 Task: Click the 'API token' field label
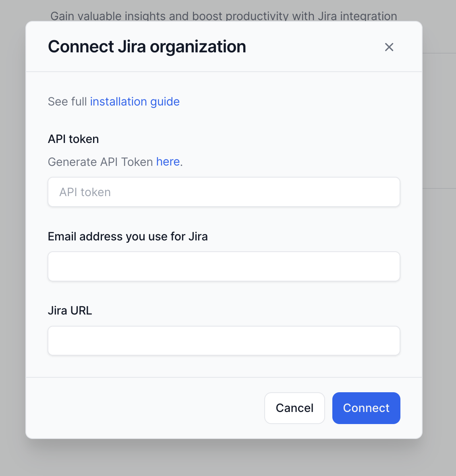(73, 139)
